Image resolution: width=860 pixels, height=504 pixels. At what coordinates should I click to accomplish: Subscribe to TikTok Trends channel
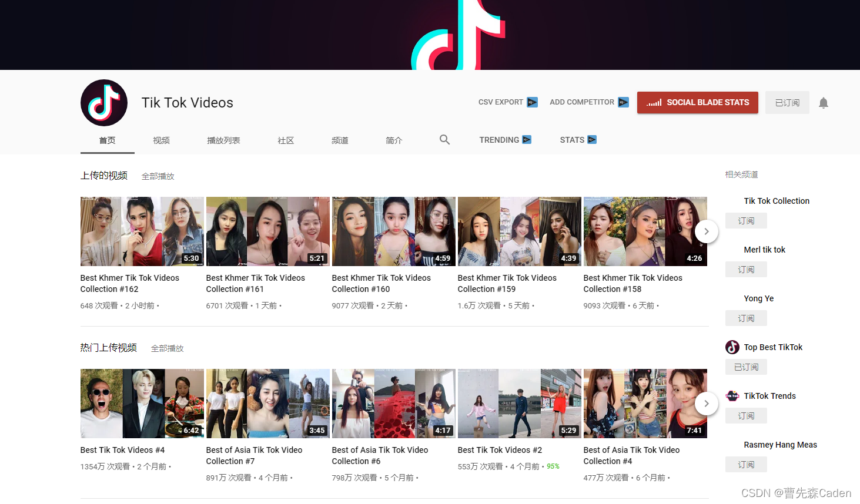[x=746, y=416]
